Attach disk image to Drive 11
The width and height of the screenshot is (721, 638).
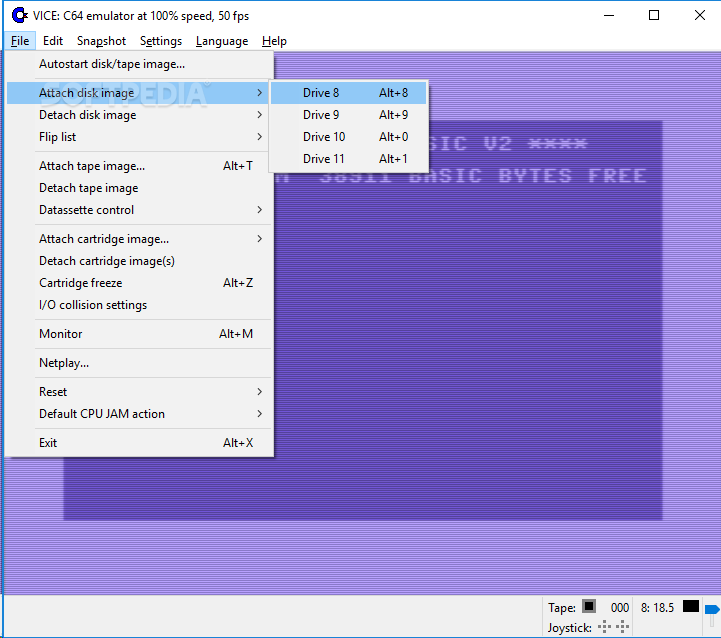[x=349, y=159]
